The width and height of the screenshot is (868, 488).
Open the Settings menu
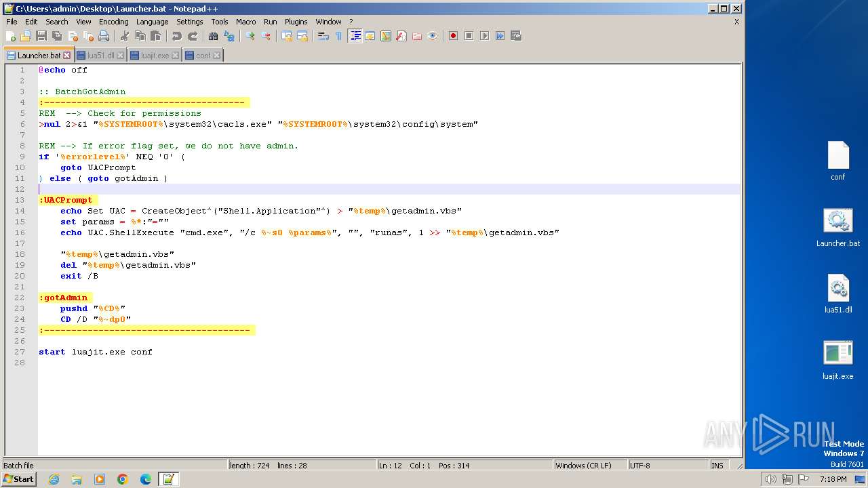190,22
